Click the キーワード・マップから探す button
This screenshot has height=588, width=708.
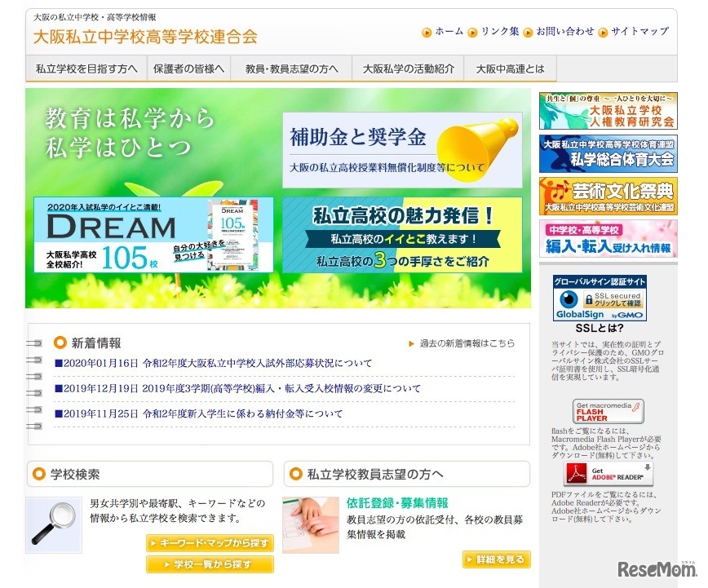tap(210, 543)
